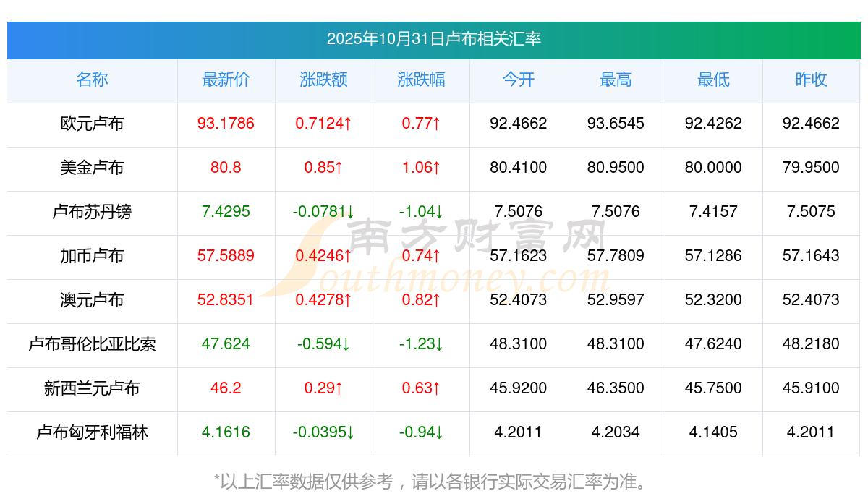The width and height of the screenshot is (868, 504).
Task: Click 美金卢布 change percent 1.06↑
Action: 421,168
